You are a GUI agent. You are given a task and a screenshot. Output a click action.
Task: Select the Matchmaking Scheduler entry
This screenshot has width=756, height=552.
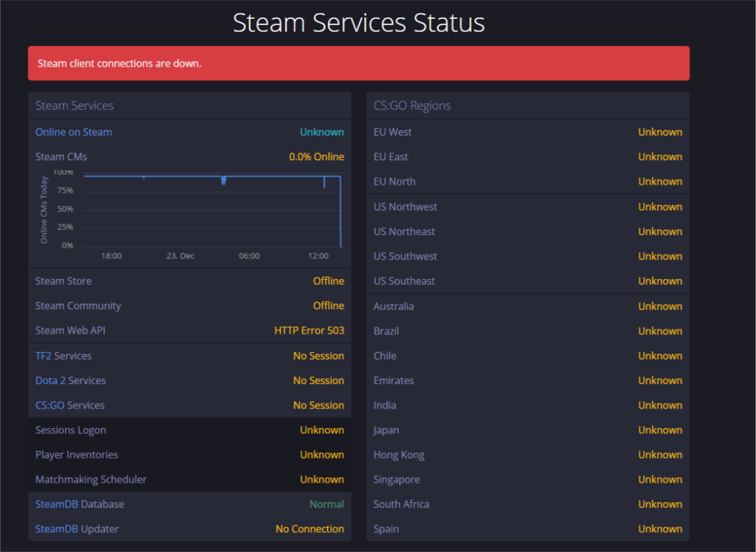[189, 479]
